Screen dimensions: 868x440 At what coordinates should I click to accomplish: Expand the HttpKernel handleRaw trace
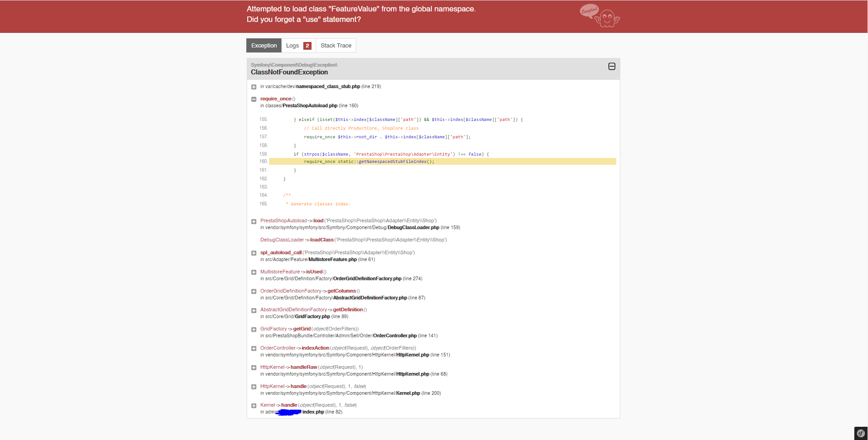254,367
